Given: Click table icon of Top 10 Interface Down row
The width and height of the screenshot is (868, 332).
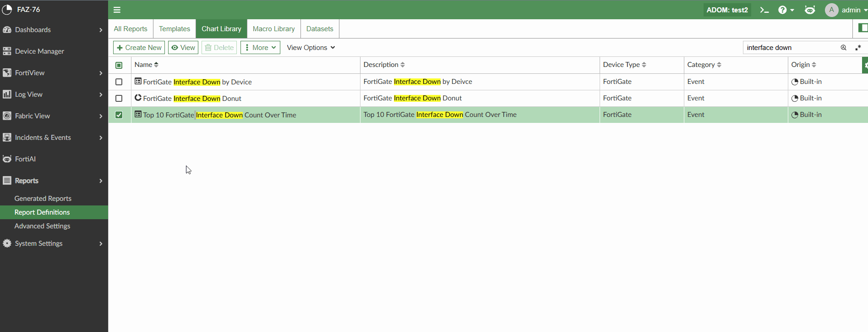Looking at the screenshot, I should coord(138,115).
